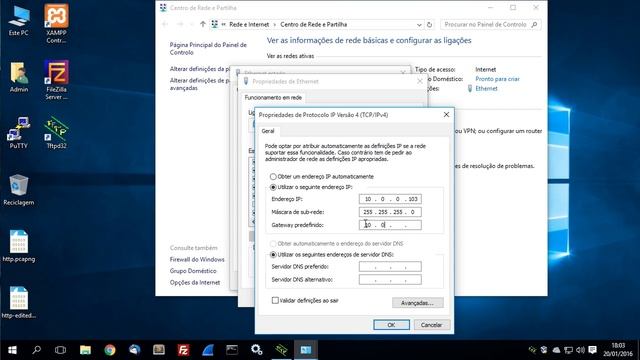This screenshot has height=360, width=640.
Task: Select Utilizar os seguintes endereços de servidor DNS
Action: point(273,255)
